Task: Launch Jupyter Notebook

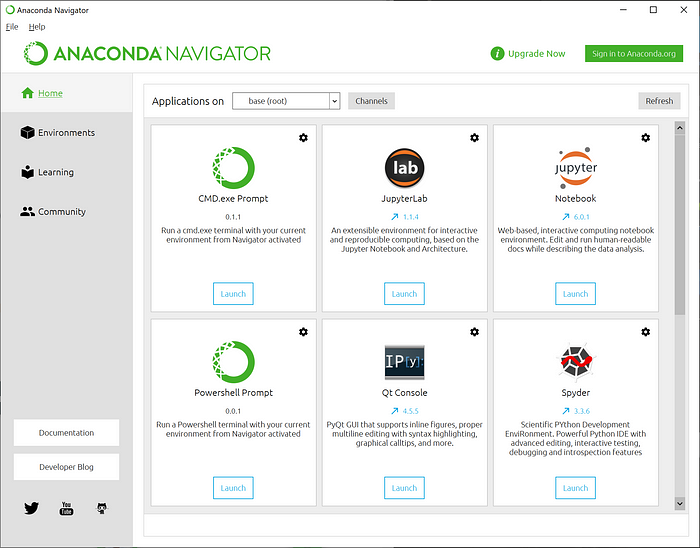Action: [575, 294]
